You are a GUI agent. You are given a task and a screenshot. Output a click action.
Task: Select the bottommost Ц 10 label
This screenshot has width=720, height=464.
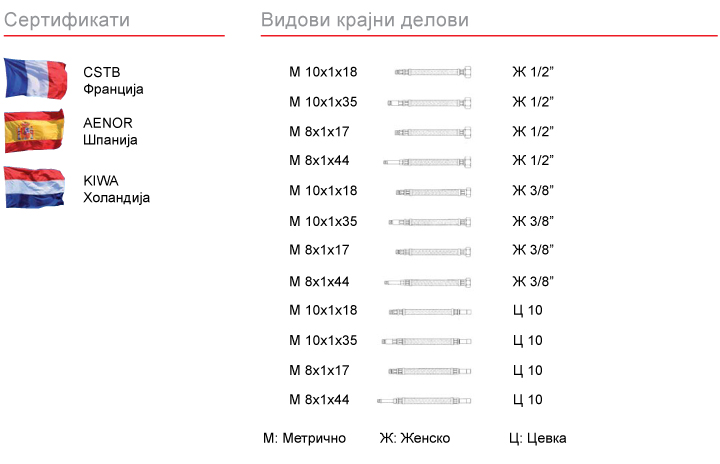[527, 400]
